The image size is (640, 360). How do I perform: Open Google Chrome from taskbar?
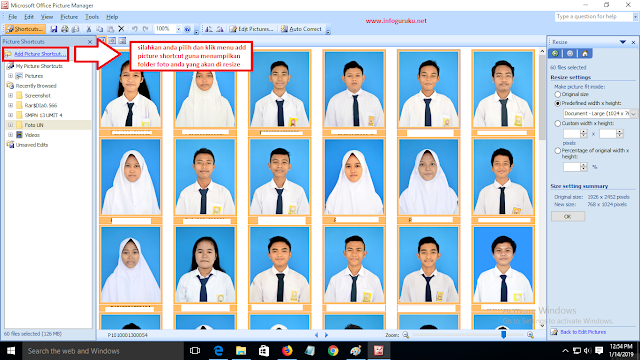333,351
